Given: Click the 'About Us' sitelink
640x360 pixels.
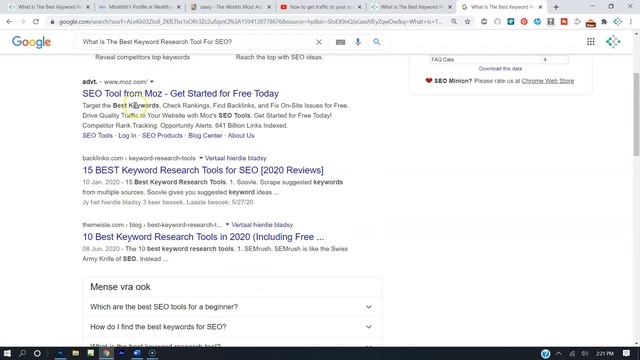Looking at the screenshot, I should click(x=241, y=136).
